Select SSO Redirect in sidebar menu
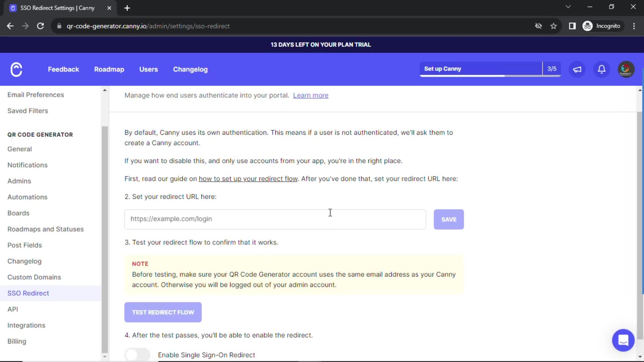 click(28, 293)
